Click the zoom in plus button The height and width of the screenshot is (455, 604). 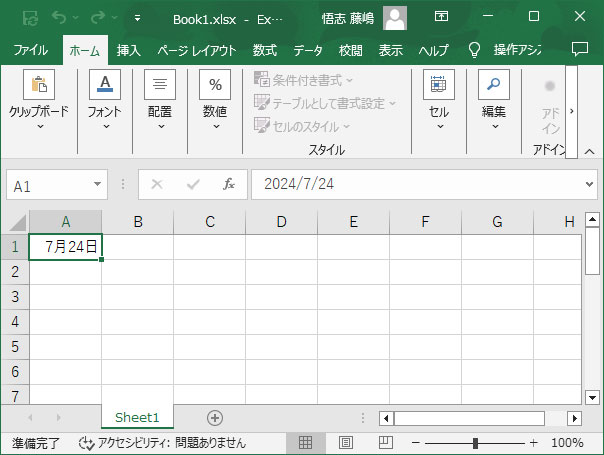(534, 443)
